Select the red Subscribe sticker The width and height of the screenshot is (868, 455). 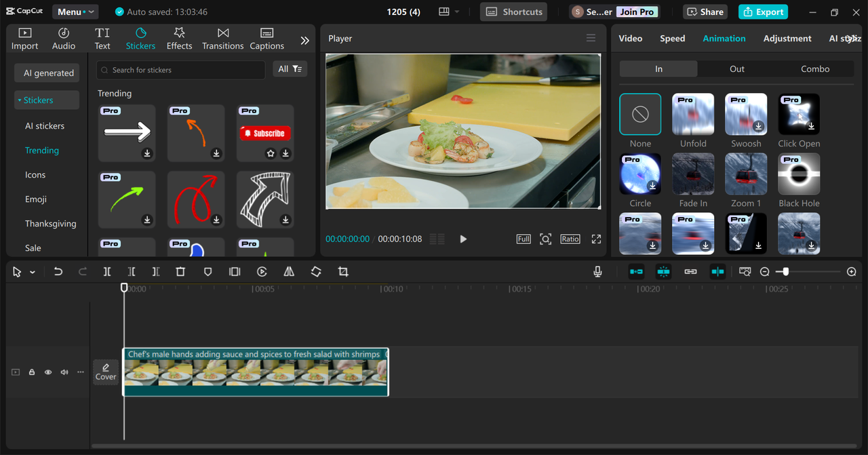265,133
